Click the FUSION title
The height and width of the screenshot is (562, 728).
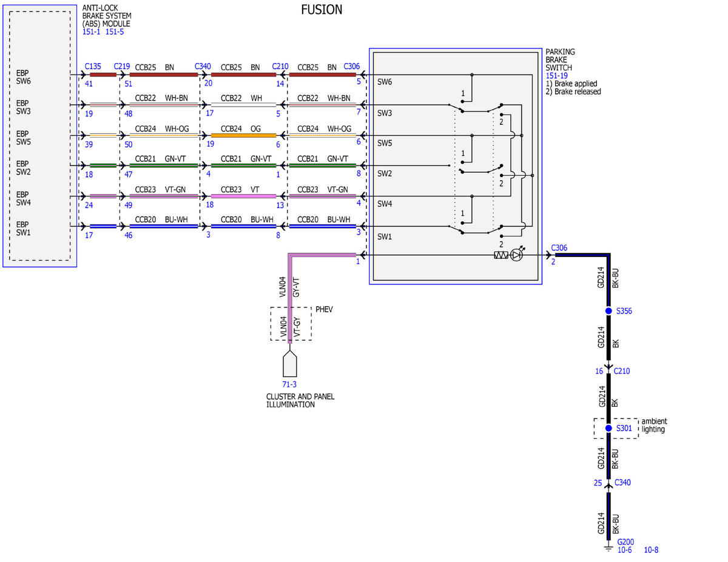pos(322,10)
